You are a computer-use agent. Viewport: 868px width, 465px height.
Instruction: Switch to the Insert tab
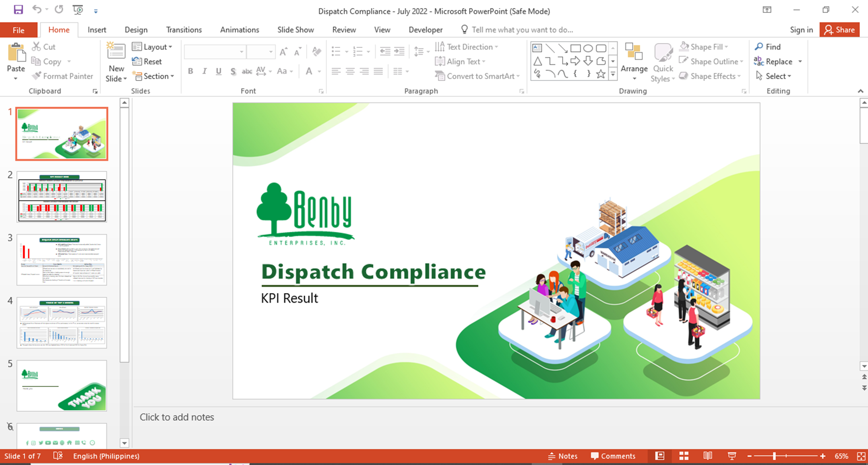coord(97,30)
